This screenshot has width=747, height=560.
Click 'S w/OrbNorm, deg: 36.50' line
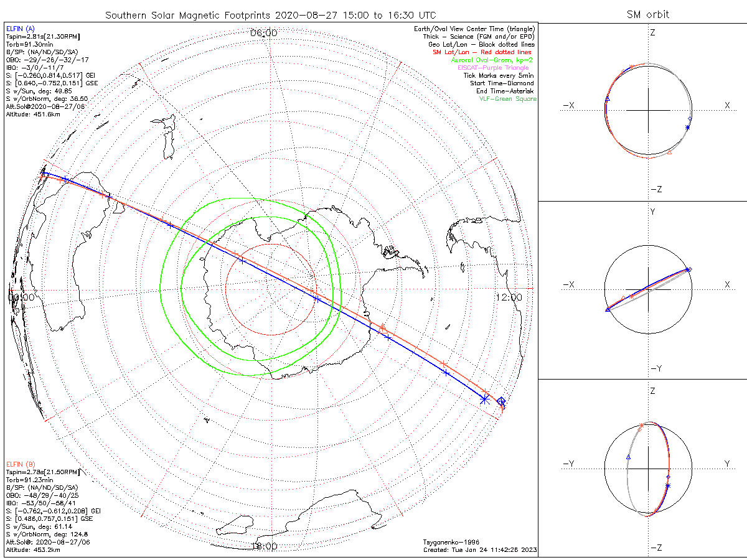click(x=47, y=98)
